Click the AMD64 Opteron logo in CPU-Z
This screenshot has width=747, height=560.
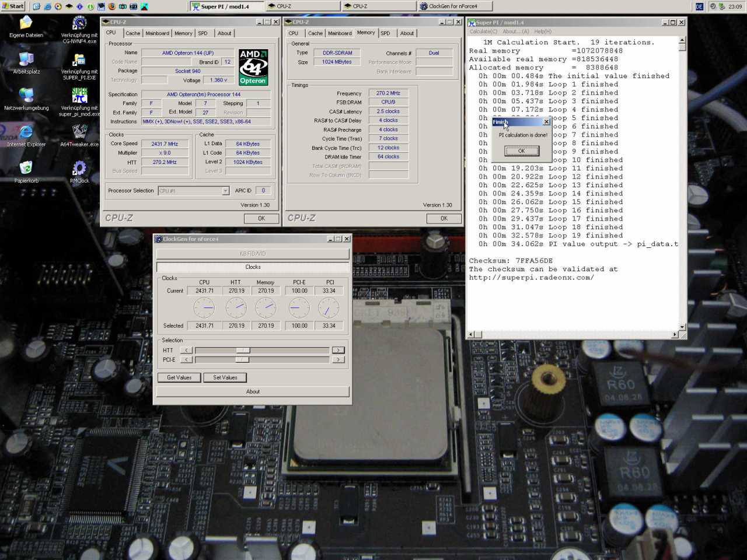coord(253,68)
